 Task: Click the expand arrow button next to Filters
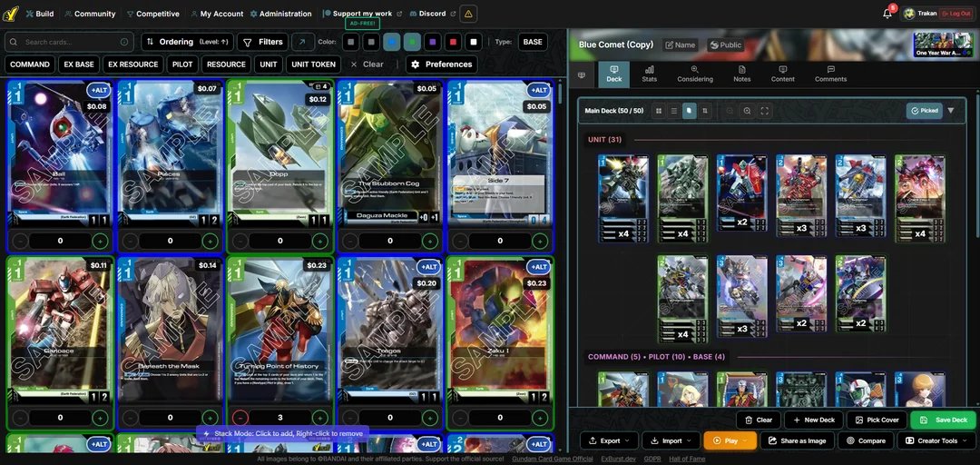tap(303, 42)
